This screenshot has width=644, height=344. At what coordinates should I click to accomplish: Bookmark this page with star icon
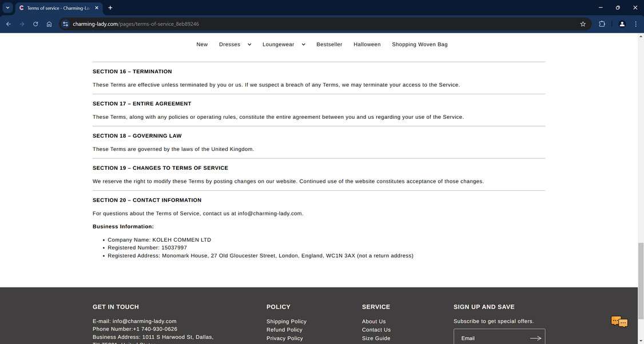(x=583, y=24)
